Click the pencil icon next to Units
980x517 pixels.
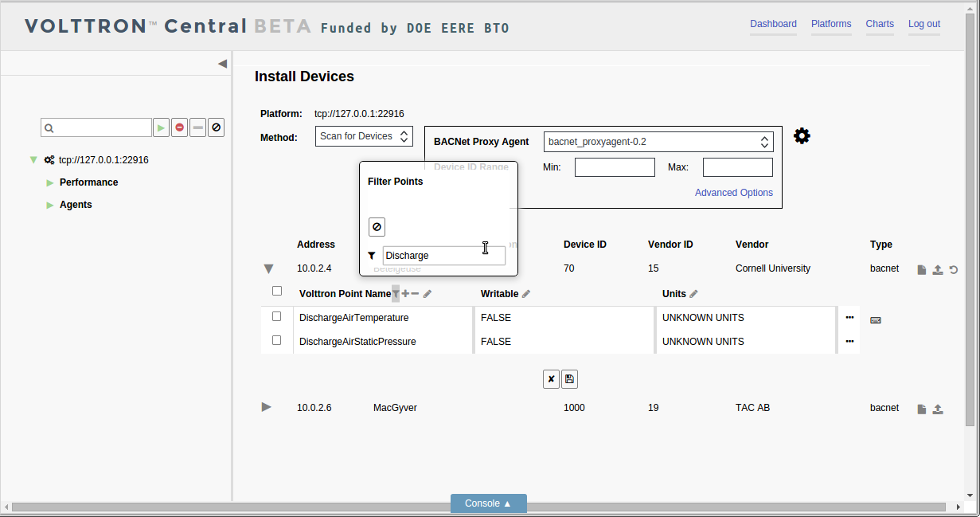click(x=693, y=294)
